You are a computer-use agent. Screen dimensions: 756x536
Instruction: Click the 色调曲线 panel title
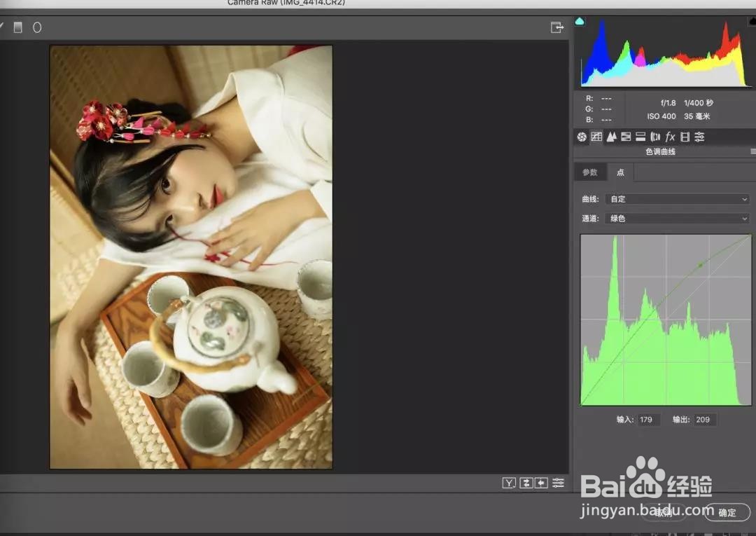click(x=661, y=151)
